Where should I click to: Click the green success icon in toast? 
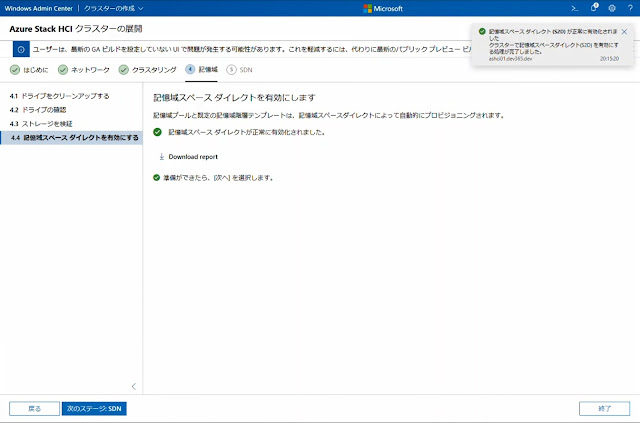pos(482,31)
